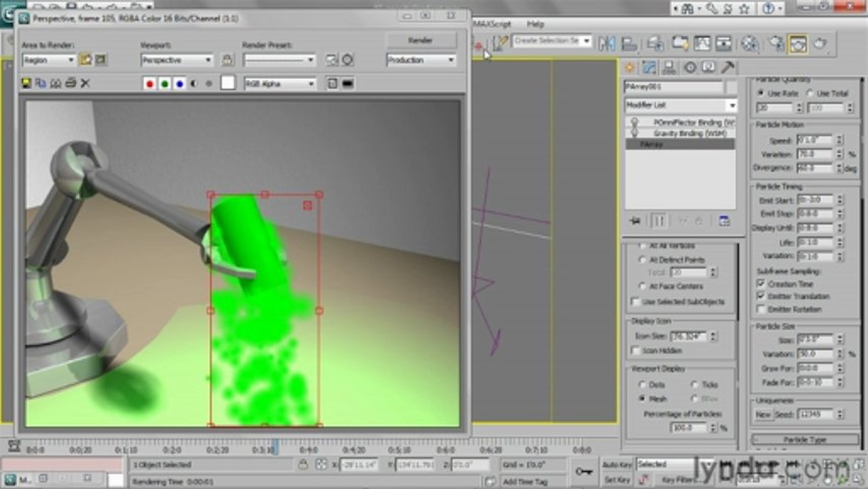Image resolution: width=868 pixels, height=489 pixels.
Task: Open the Modifier List dropdown
Action: pyautogui.click(x=680, y=105)
